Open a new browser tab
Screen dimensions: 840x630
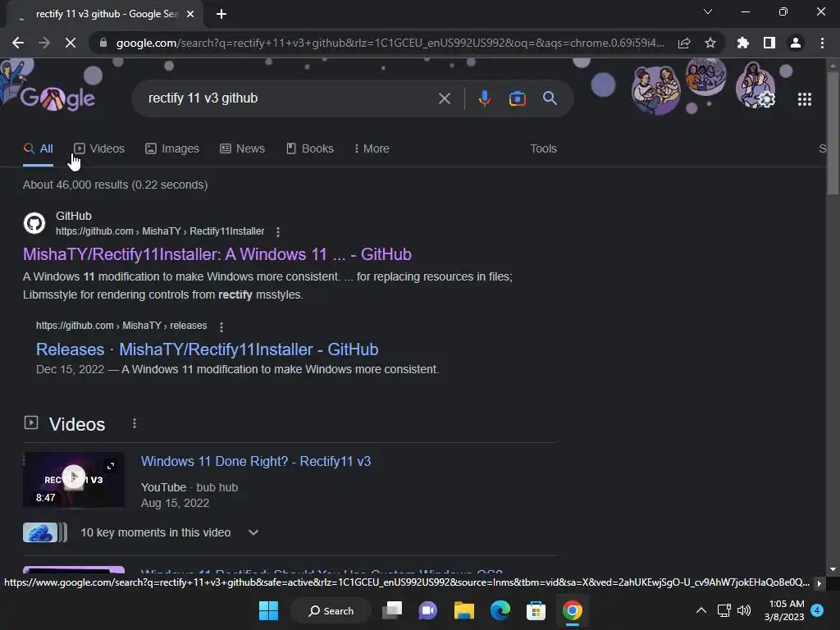click(x=221, y=15)
